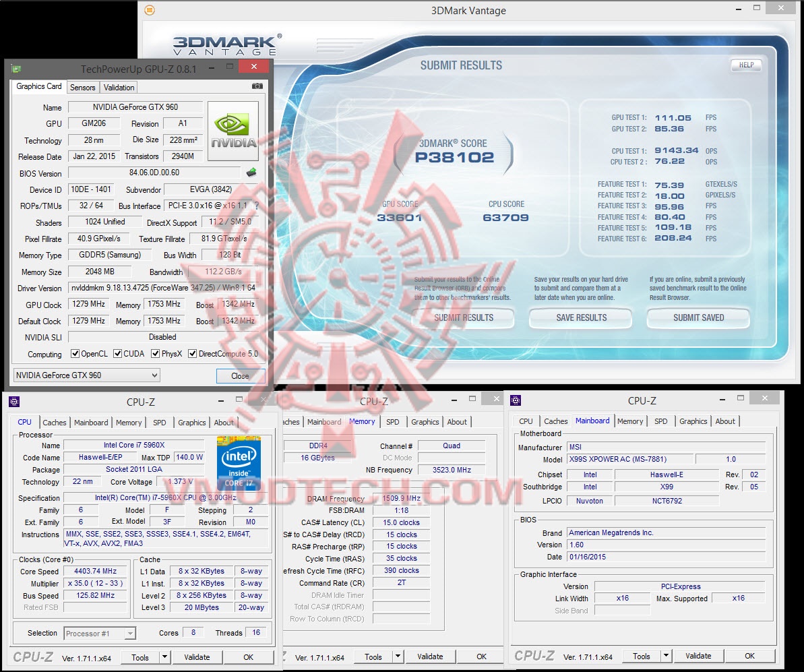
Task: Select Graphics Card tab in GPU-Z
Action: (x=39, y=86)
